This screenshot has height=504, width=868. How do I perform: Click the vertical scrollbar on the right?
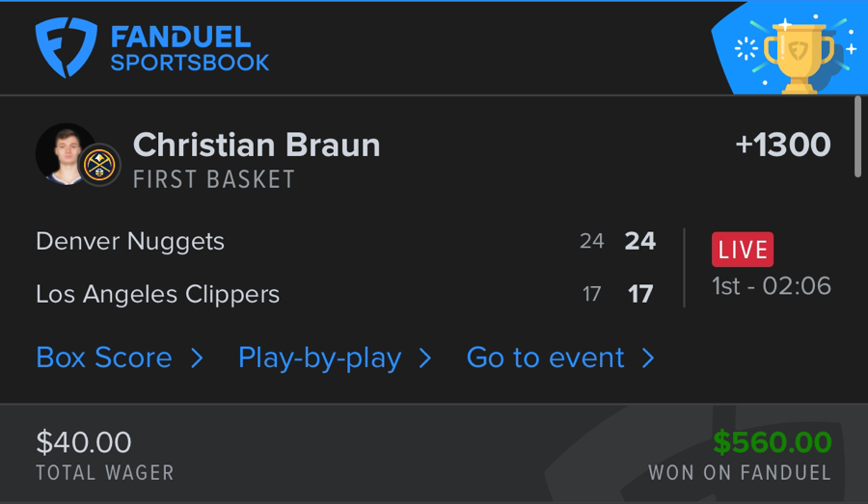point(858,137)
